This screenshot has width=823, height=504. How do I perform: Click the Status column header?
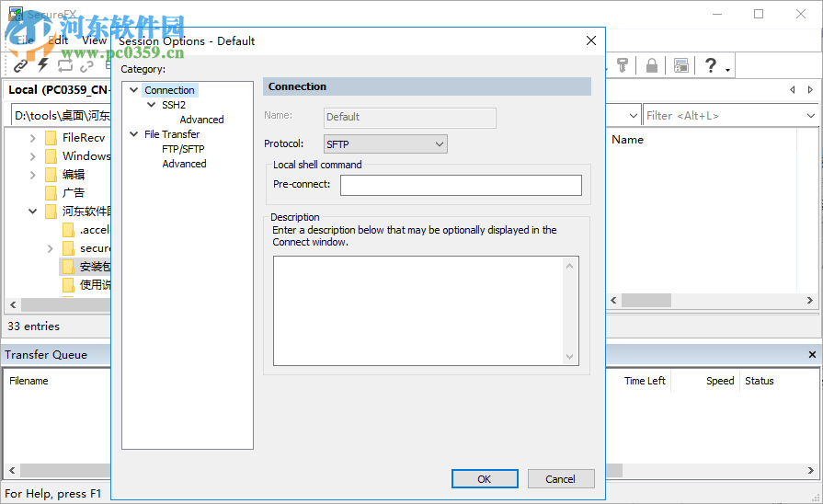click(759, 381)
